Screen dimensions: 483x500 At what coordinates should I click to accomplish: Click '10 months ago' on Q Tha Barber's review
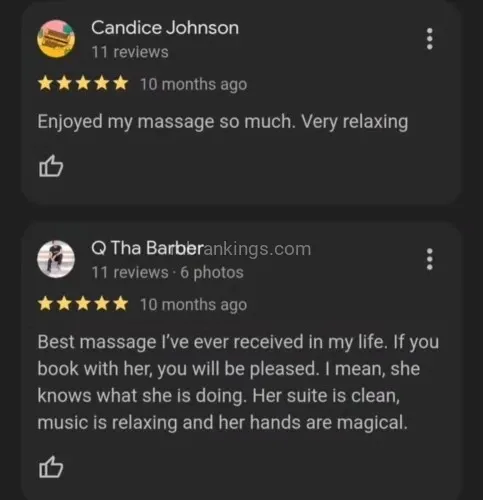point(193,305)
